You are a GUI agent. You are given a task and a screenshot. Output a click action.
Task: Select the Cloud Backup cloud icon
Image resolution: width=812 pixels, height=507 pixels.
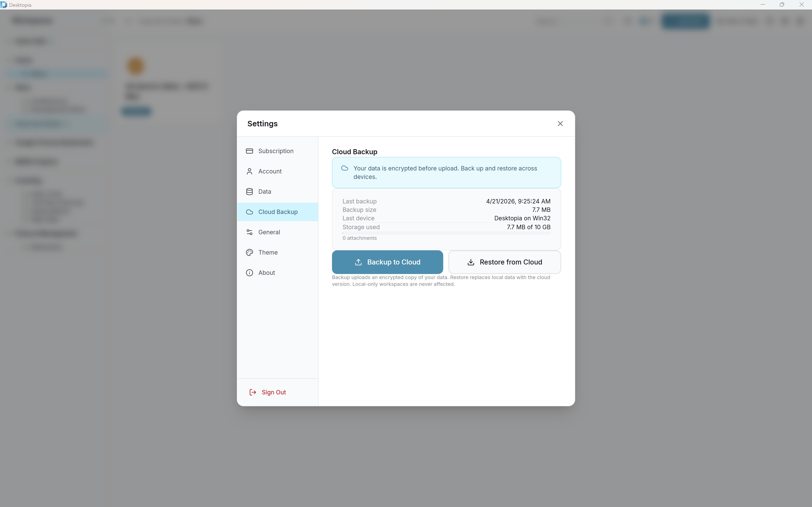[250, 212]
